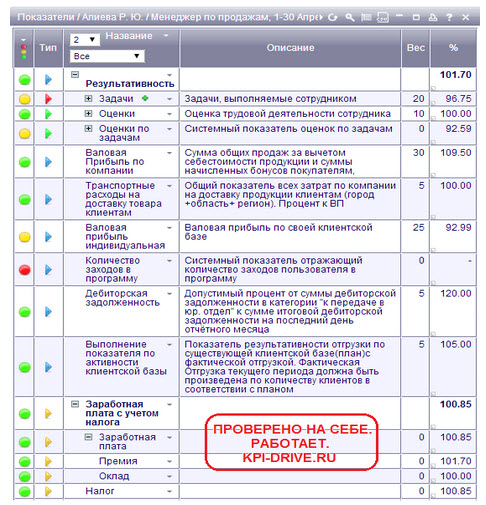Open row menu arrow for Количество заходов в программу

169,261
